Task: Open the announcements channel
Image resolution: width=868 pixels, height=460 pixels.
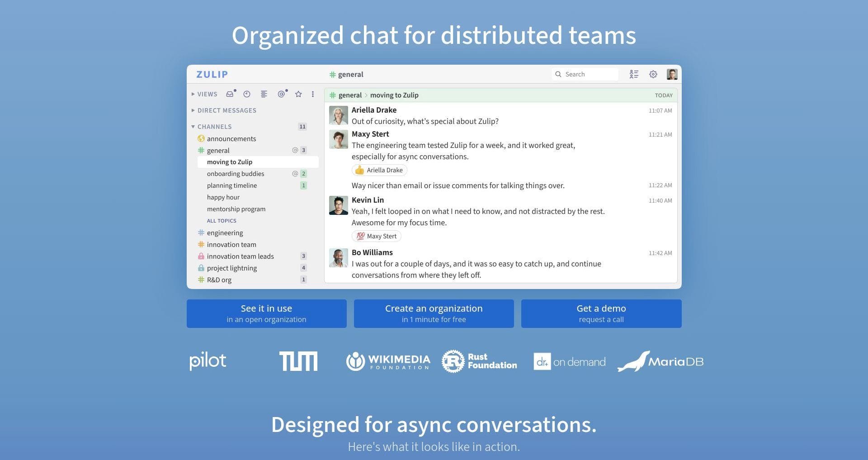Action: 231,138
